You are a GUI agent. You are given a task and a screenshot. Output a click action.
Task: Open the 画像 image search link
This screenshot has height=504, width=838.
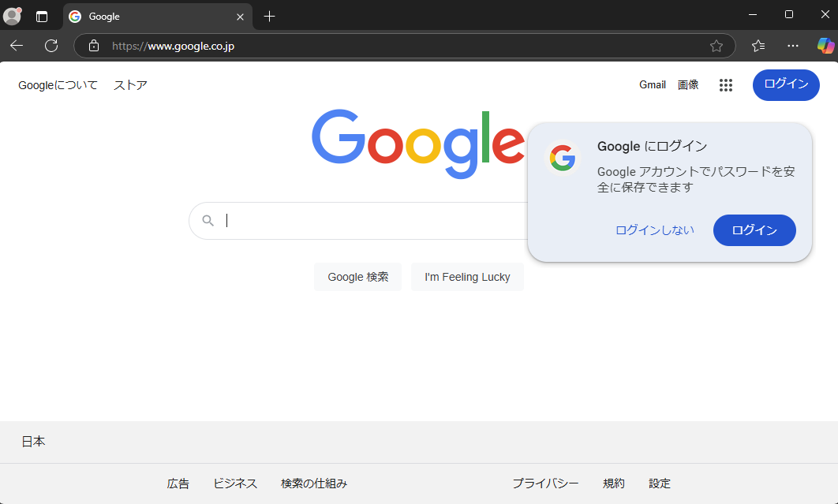tap(688, 84)
